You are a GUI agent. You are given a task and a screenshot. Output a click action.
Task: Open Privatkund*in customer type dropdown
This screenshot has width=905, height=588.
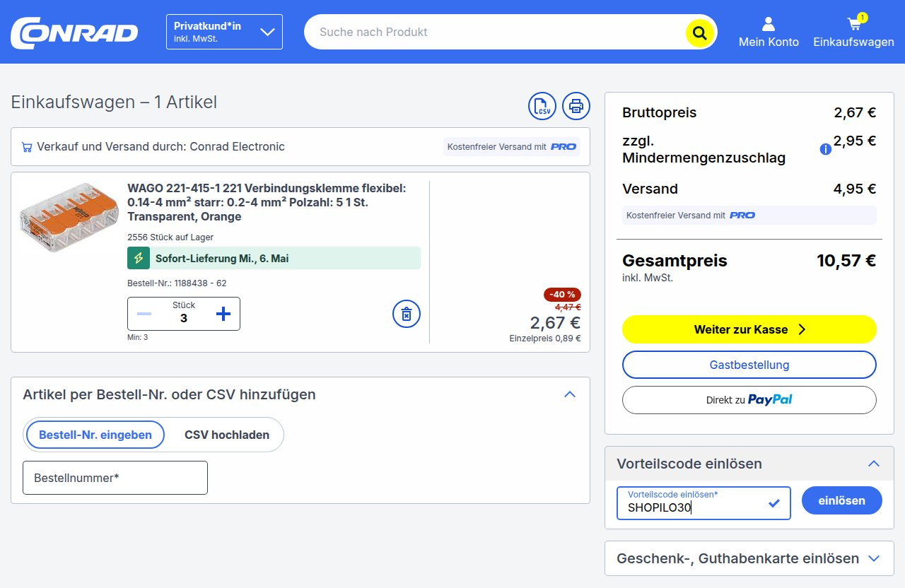224,32
